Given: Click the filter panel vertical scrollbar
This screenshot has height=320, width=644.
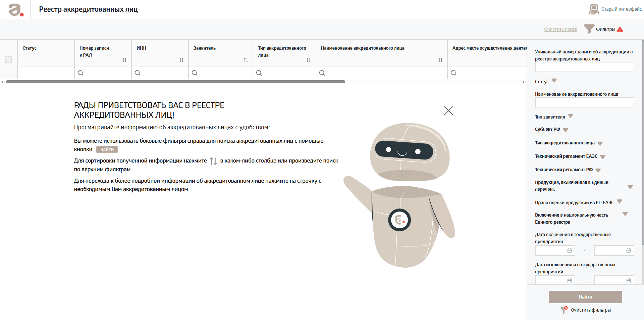Looking at the screenshot, I should tap(643, 143).
